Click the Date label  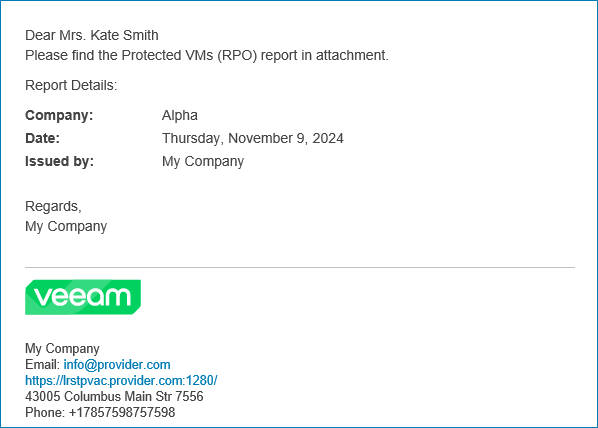click(x=42, y=138)
